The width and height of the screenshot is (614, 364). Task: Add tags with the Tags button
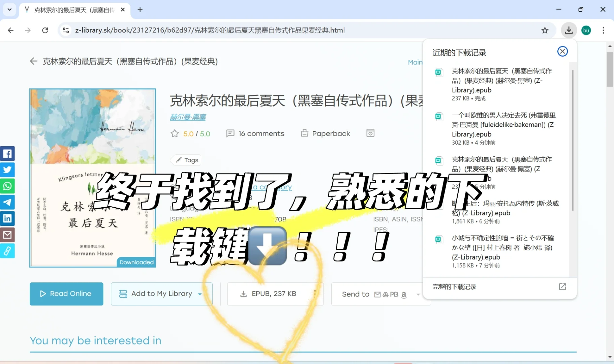click(186, 160)
